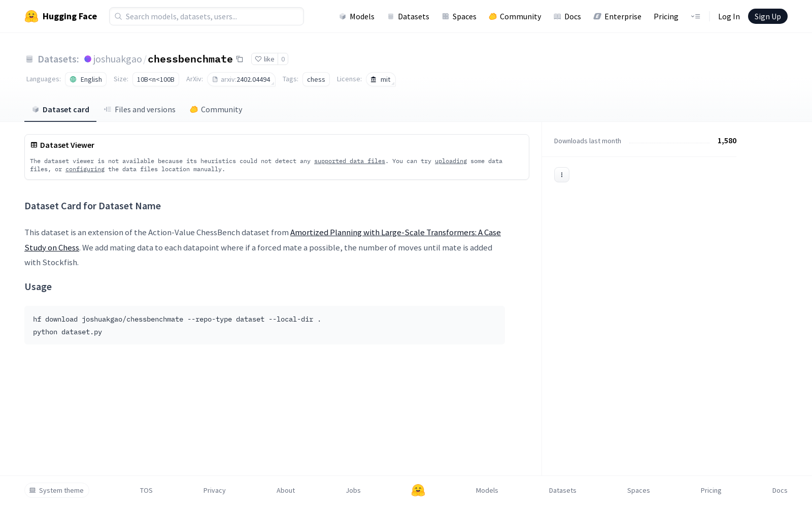Click the Usage heading
The height and width of the screenshot is (508, 812).
(x=38, y=287)
